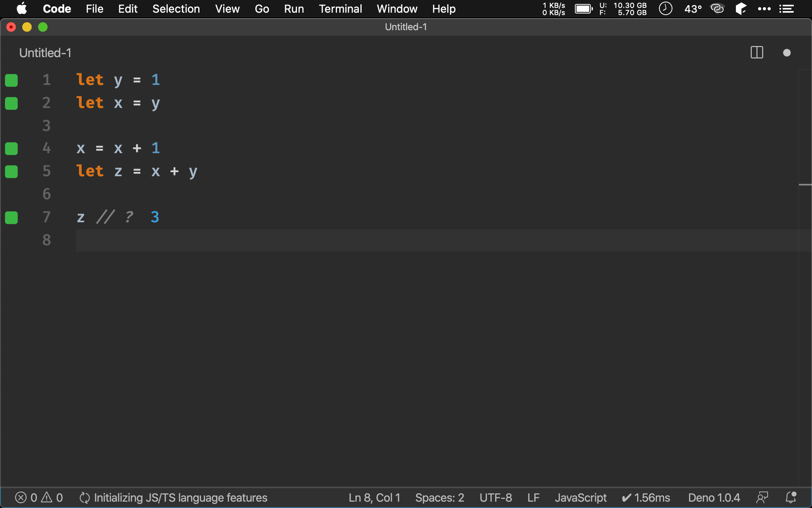Open the Spaces: 2 indentation selector
The height and width of the screenshot is (508, 812).
(439, 497)
